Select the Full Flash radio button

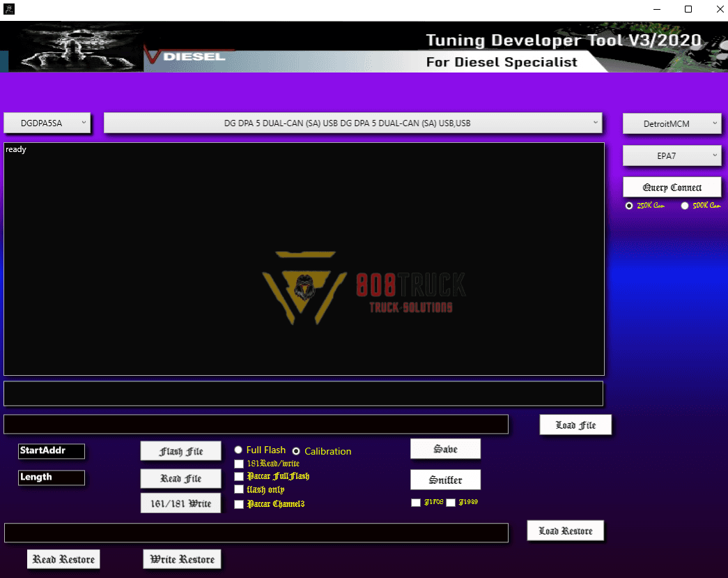[x=239, y=450]
